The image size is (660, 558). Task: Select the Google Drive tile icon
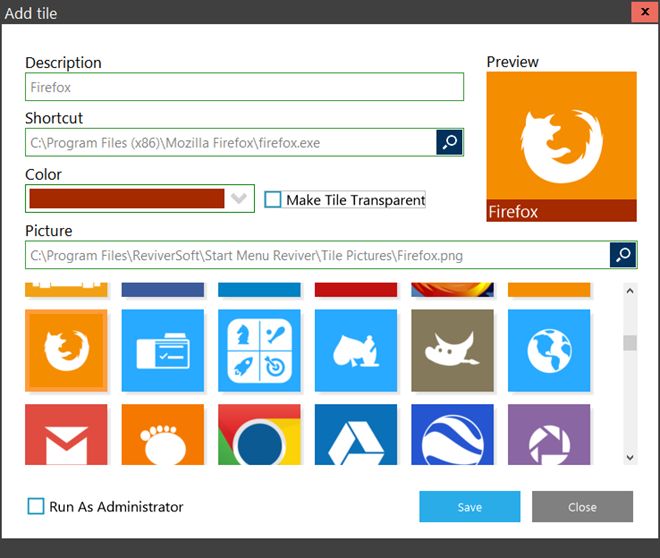coord(356,435)
